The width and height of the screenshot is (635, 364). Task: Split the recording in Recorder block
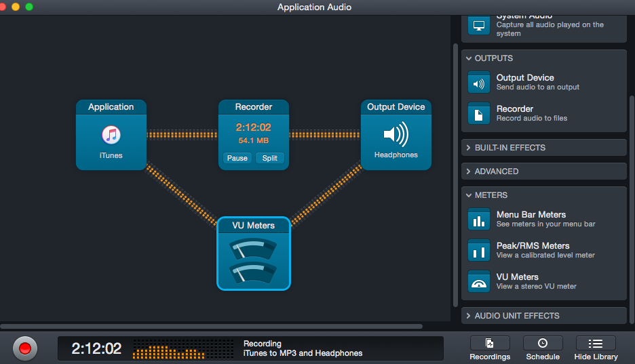click(269, 158)
